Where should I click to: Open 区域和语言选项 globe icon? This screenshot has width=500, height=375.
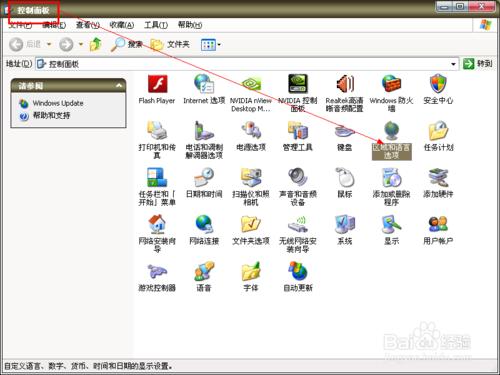tap(391, 130)
